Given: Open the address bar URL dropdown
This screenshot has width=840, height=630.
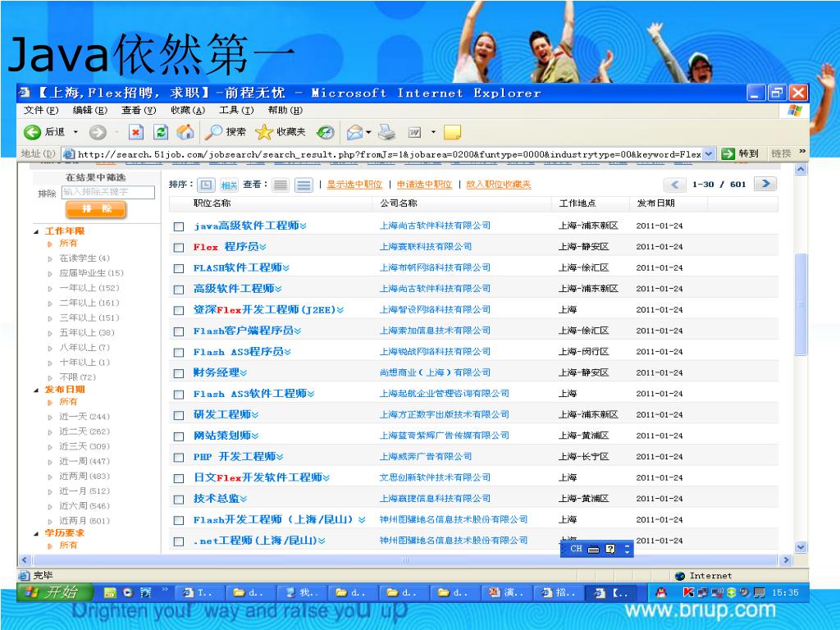Looking at the screenshot, I should [708, 153].
